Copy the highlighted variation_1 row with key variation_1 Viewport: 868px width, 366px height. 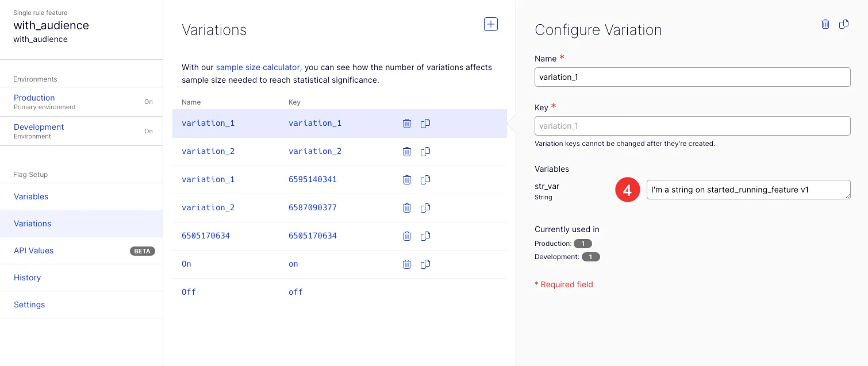tap(425, 124)
